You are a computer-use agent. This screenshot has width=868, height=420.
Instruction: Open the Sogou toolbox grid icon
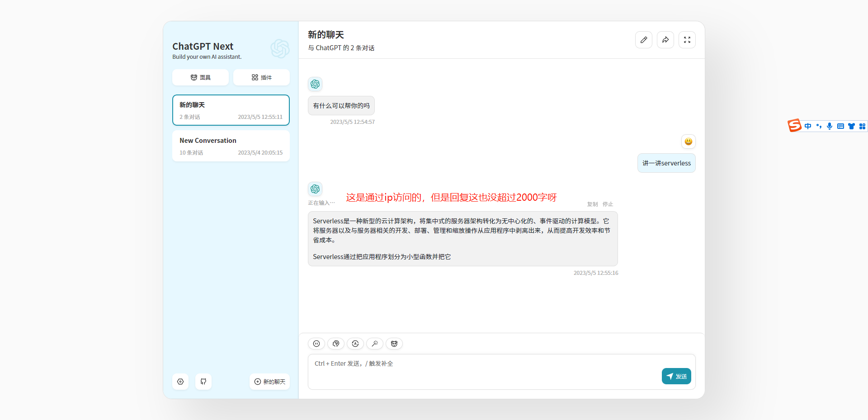[863, 126]
